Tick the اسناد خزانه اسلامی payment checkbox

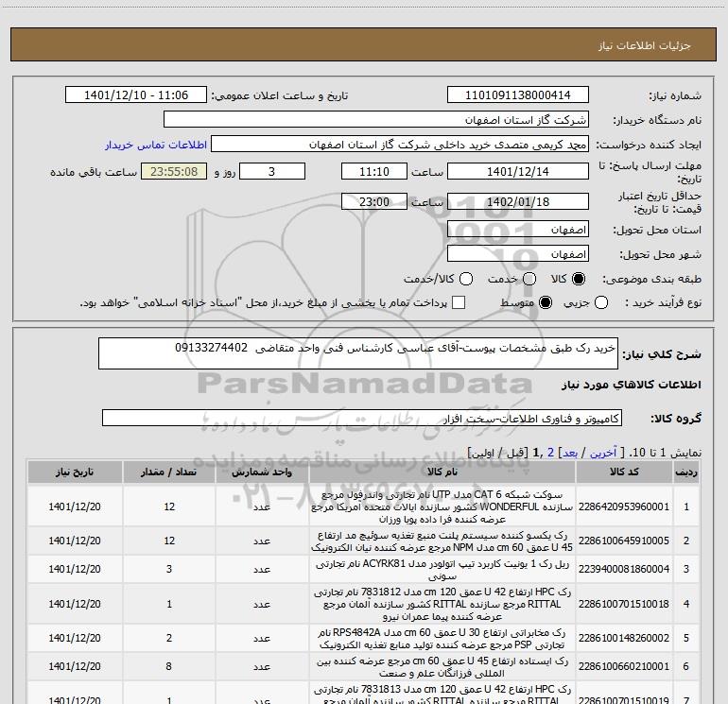click(459, 302)
